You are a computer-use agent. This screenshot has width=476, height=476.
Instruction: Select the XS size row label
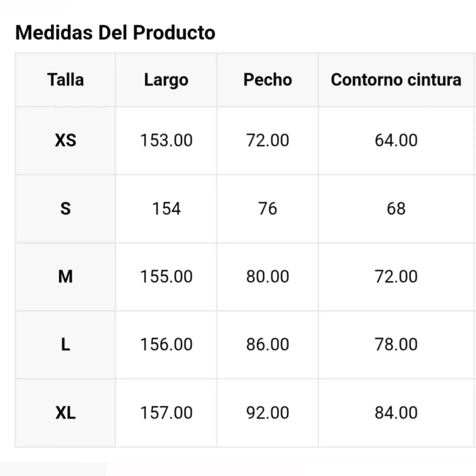(x=65, y=140)
